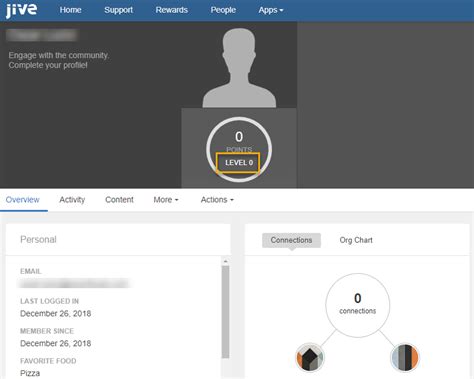Switch to the Org Chart tab

click(356, 240)
